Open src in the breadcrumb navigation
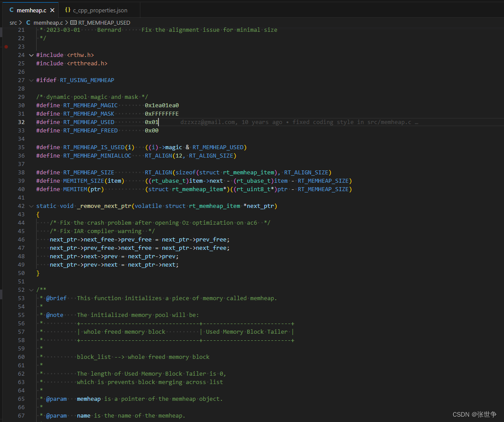Screen dimensions: 504x422 click(x=12, y=23)
